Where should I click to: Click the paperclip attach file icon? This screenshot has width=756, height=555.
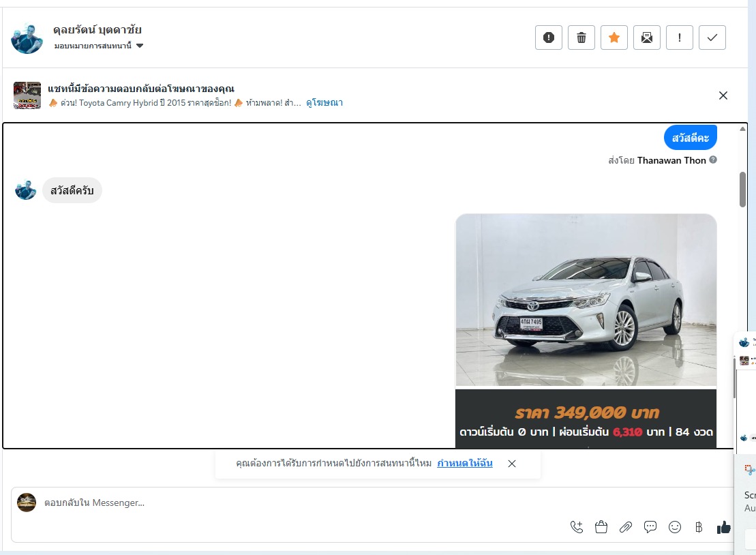coord(625,527)
